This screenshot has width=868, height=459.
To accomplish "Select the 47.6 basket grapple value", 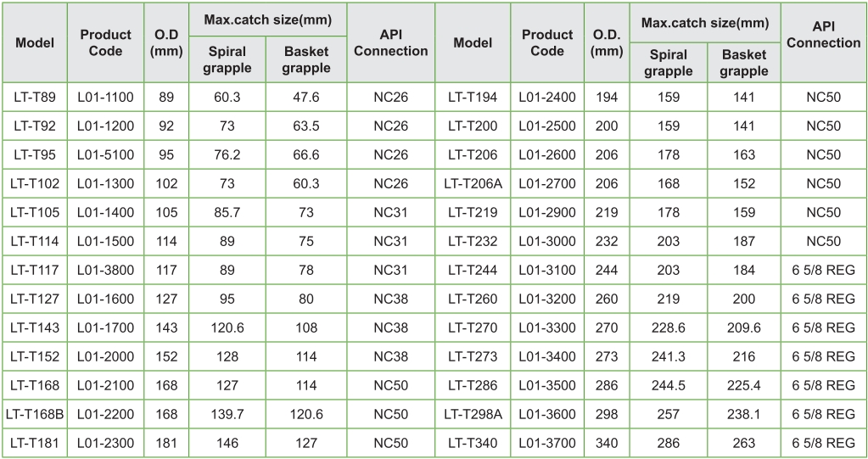I will pos(305,98).
